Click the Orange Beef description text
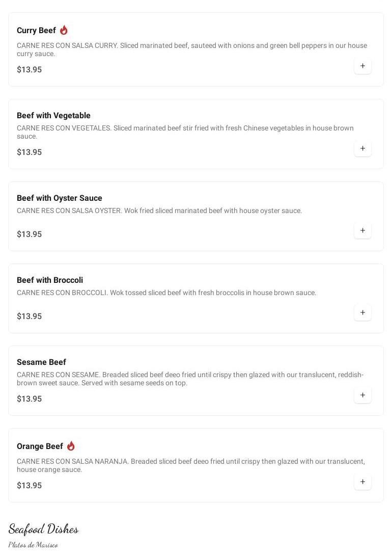 (x=190, y=465)
